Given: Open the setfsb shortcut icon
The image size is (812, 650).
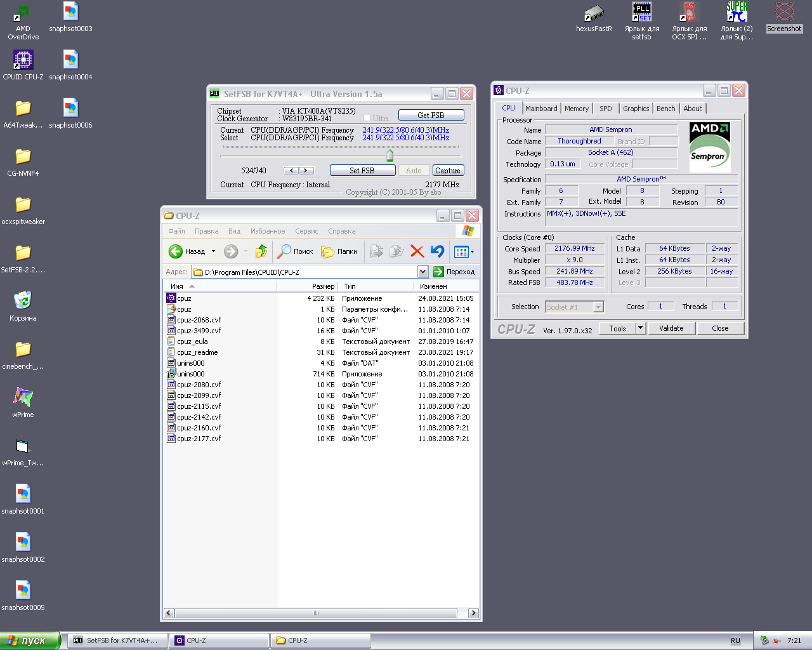Looking at the screenshot, I should point(641,21).
